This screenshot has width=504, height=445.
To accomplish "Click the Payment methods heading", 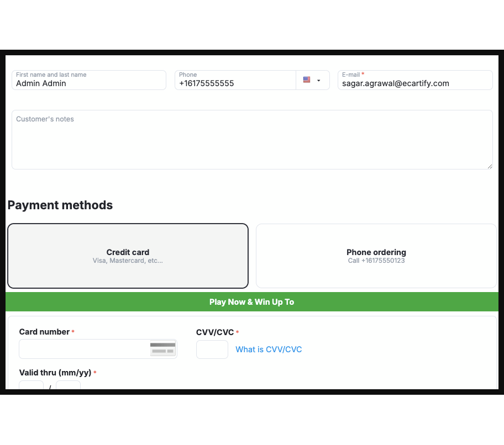I will point(60,205).
